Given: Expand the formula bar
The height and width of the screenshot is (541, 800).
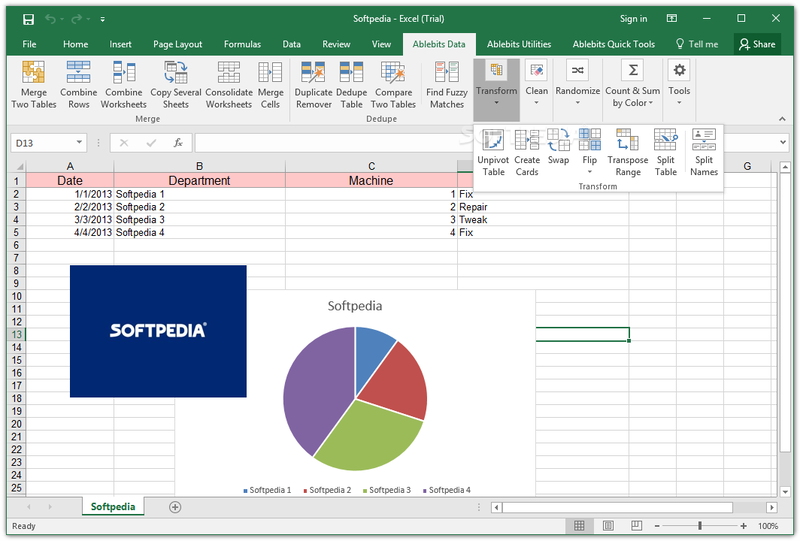Looking at the screenshot, I should click(x=783, y=143).
